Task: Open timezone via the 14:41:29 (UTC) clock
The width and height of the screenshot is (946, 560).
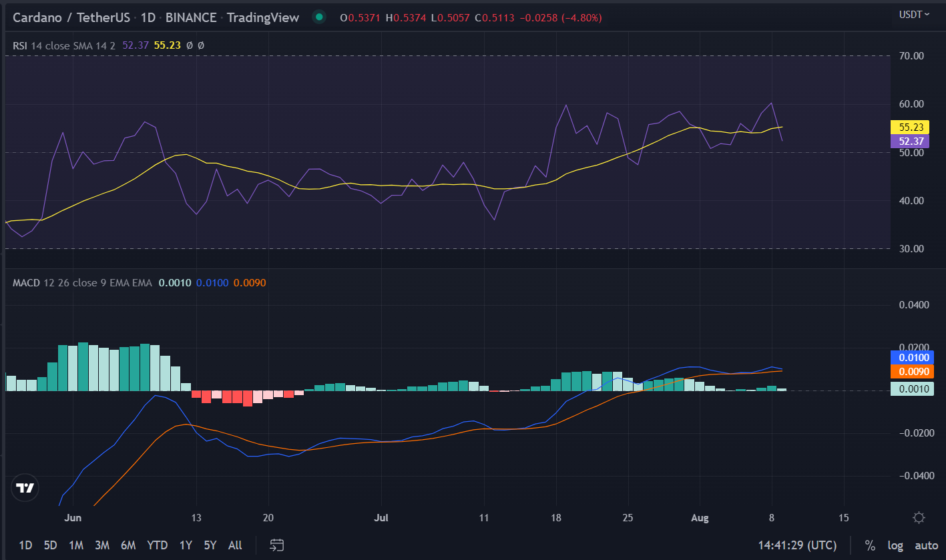Action: [x=797, y=545]
